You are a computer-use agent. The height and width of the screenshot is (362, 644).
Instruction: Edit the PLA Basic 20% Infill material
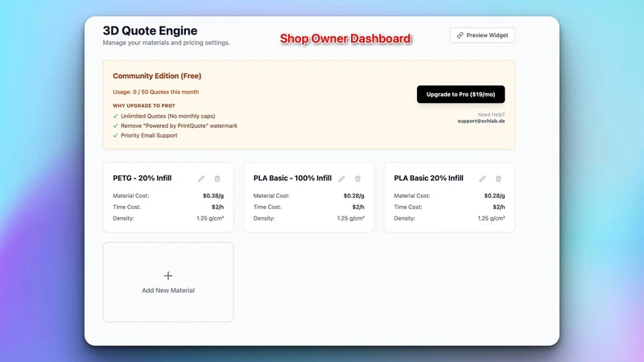[x=482, y=179]
